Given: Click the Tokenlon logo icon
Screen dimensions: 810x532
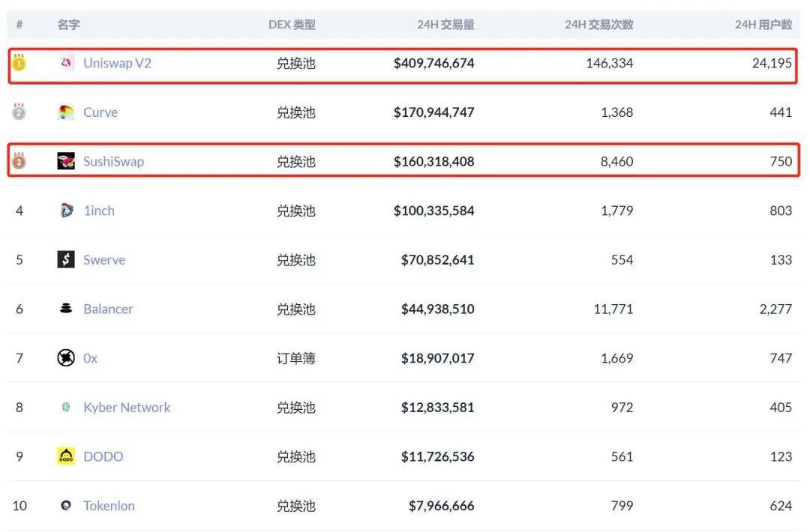Looking at the screenshot, I should [x=66, y=505].
